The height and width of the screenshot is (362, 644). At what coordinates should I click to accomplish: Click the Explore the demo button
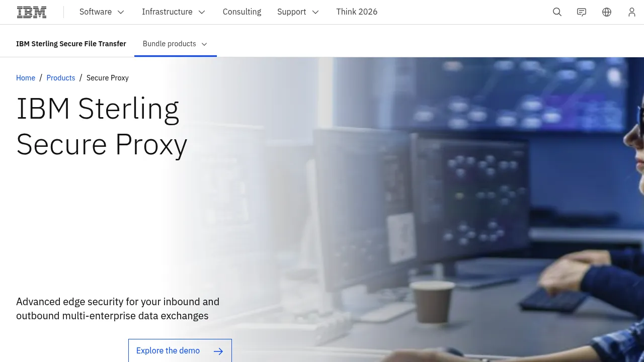coord(180,350)
